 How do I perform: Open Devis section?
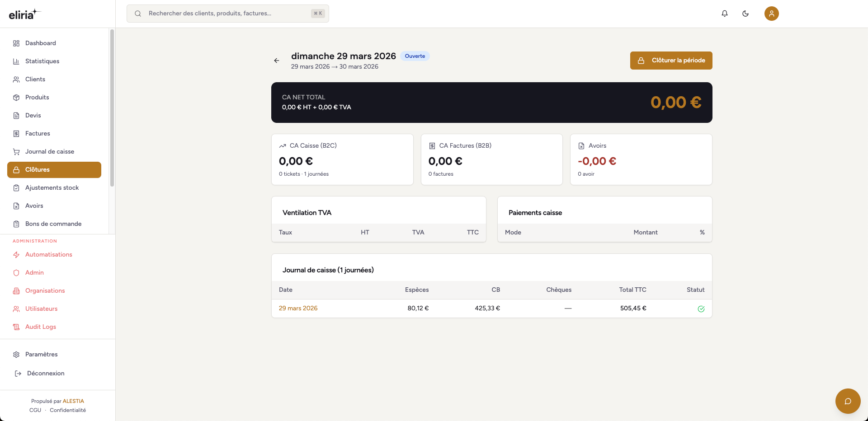[x=54, y=116]
